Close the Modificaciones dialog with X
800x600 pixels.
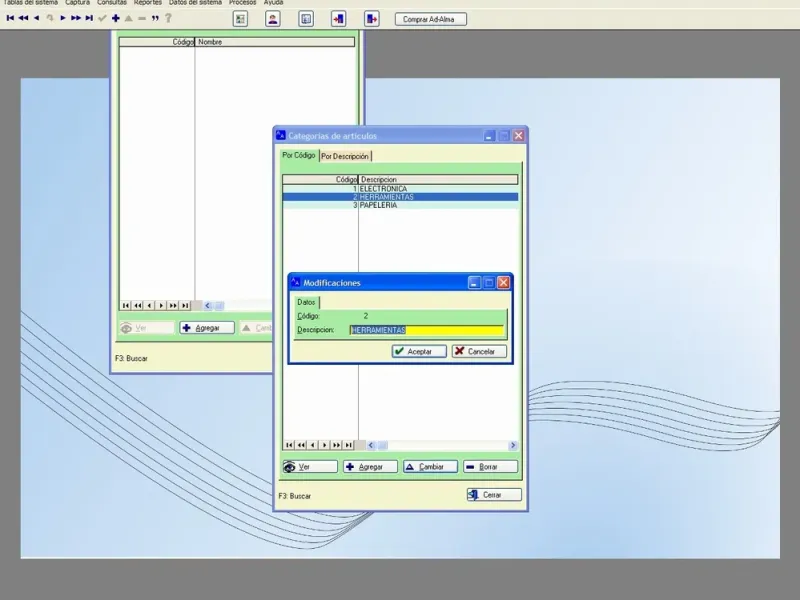(504, 283)
